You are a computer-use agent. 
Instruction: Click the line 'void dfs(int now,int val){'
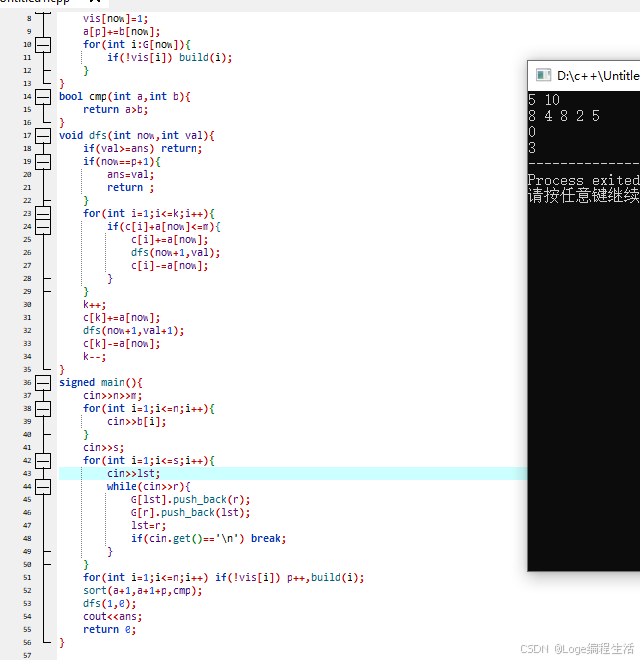coord(137,136)
